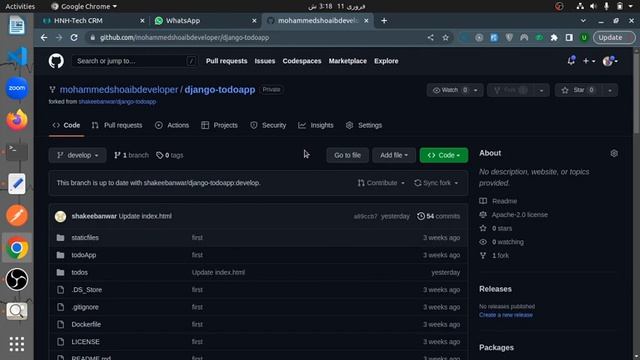
Task: Open the Dockerfile file
Action: pos(86,324)
